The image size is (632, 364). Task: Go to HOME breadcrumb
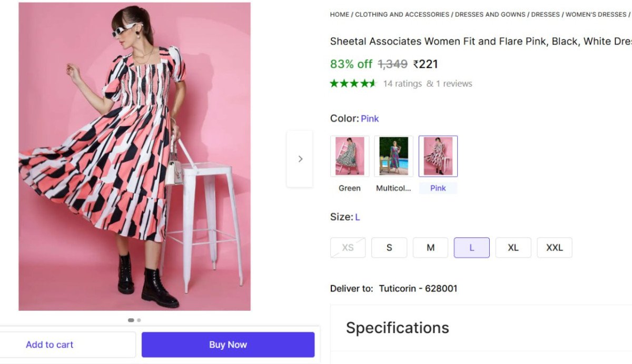tap(339, 15)
